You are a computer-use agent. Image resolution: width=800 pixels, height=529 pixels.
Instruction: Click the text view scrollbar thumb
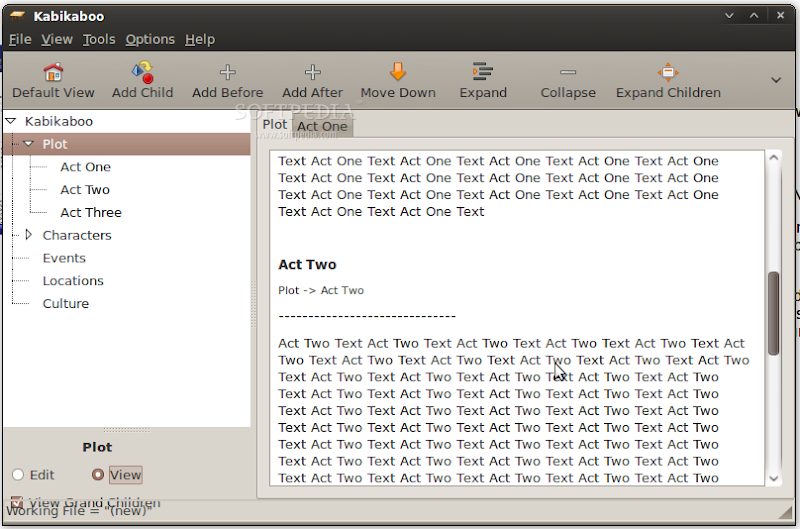point(773,313)
